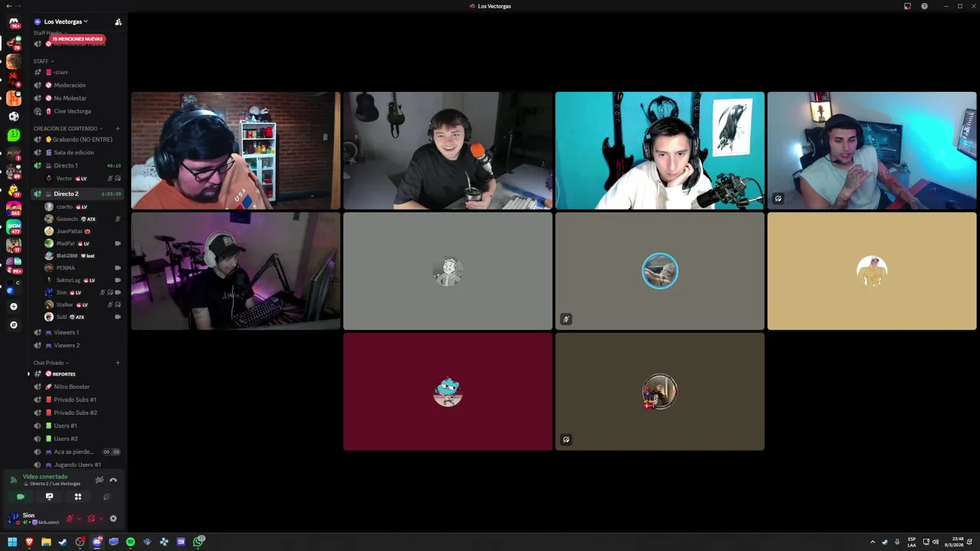Open the Cine Vectorga stage channel
Image resolution: width=980 pixels, height=551 pixels.
pyautogui.click(x=77, y=111)
